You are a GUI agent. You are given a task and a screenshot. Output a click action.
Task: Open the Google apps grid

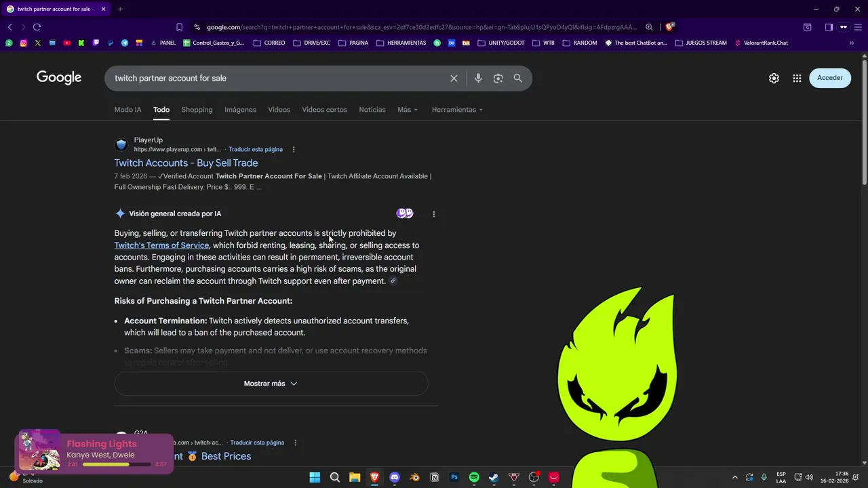point(797,78)
